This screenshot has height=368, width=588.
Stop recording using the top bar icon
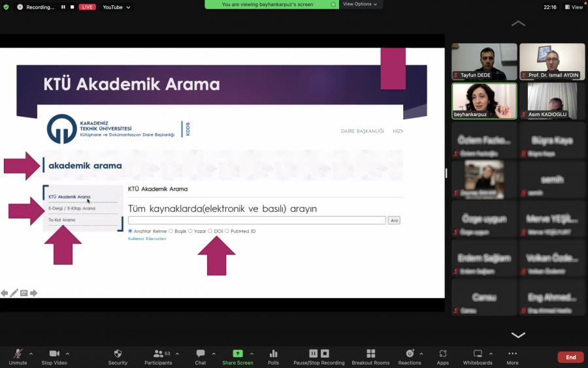72,7
